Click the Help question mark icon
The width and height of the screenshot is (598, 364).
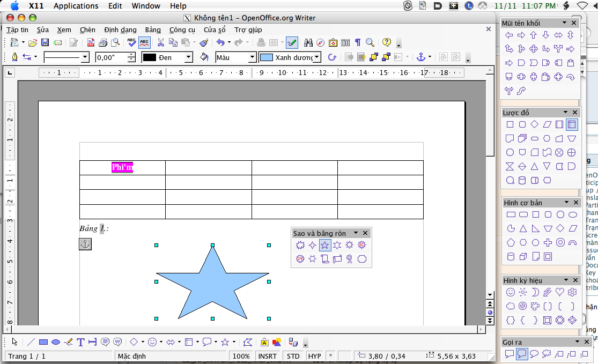(x=386, y=42)
